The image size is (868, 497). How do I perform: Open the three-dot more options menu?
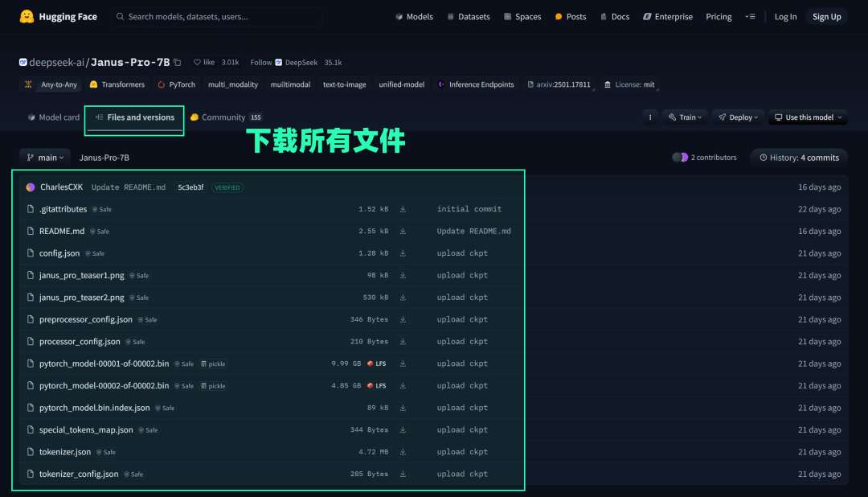650,117
